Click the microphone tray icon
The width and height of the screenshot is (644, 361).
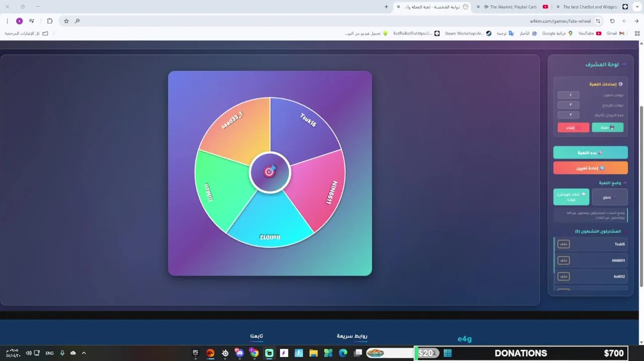pos(62,353)
